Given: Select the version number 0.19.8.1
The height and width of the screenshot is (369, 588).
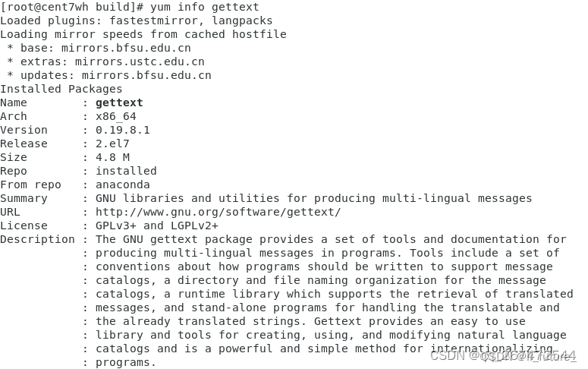Looking at the screenshot, I should point(123,130).
